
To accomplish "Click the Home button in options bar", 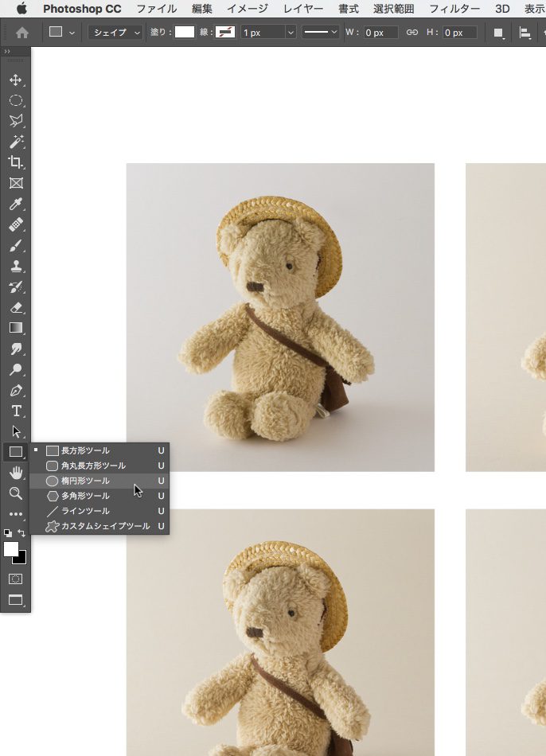I will [22, 33].
